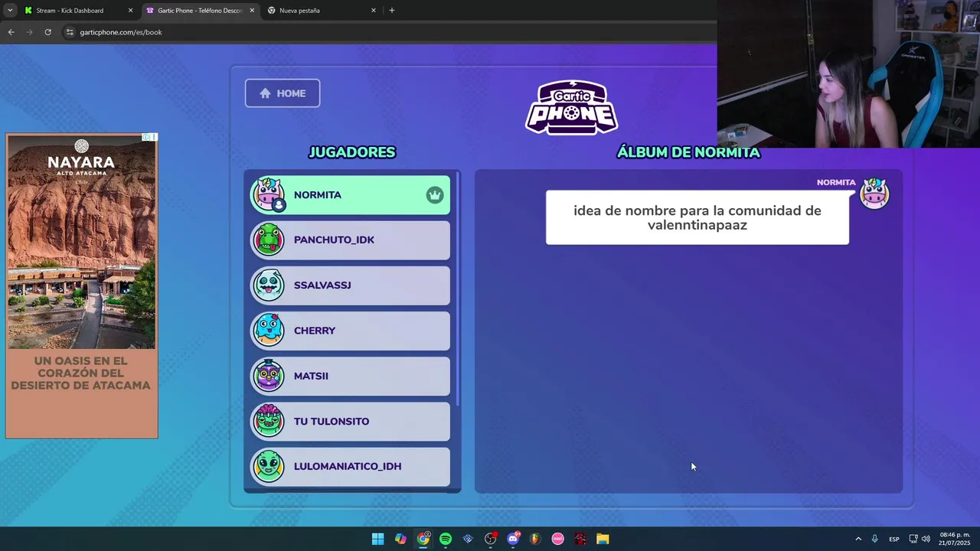Click MATSII's purple avatar icon
980x551 pixels.
269,376
